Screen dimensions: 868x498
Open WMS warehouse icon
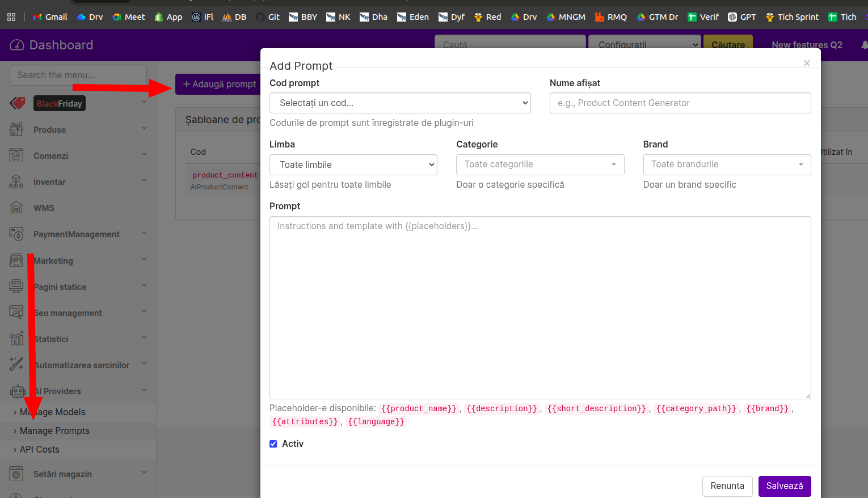[x=16, y=208]
